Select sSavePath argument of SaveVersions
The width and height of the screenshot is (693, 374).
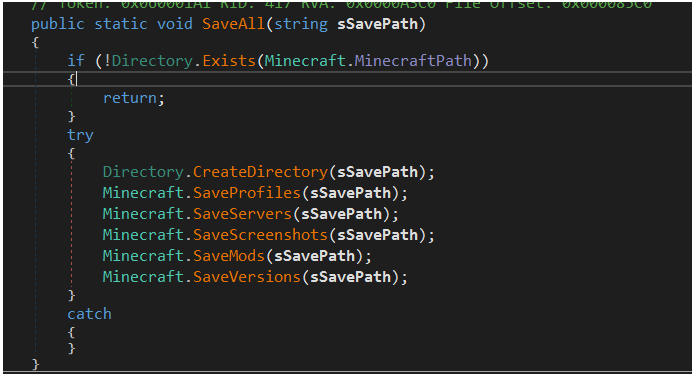click(x=350, y=277)
